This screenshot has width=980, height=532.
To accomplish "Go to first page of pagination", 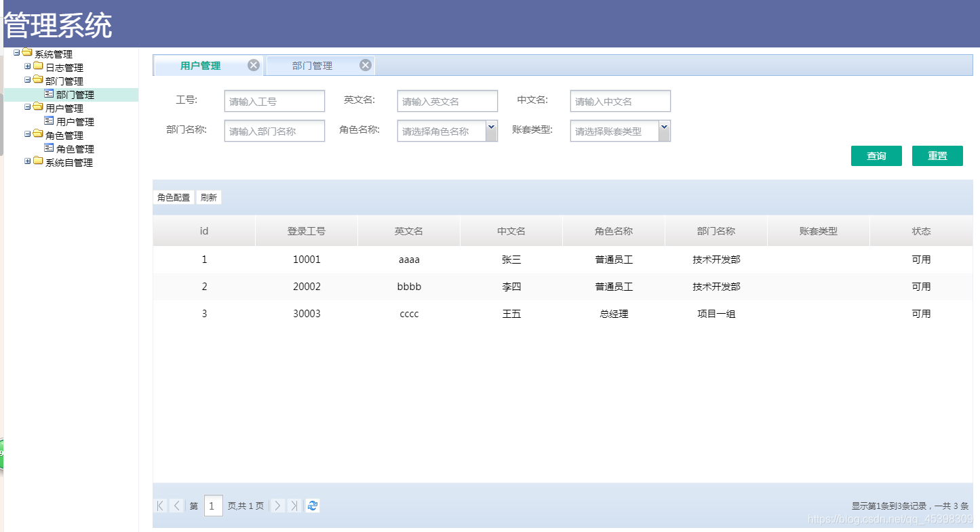I will tap(160, 506).
